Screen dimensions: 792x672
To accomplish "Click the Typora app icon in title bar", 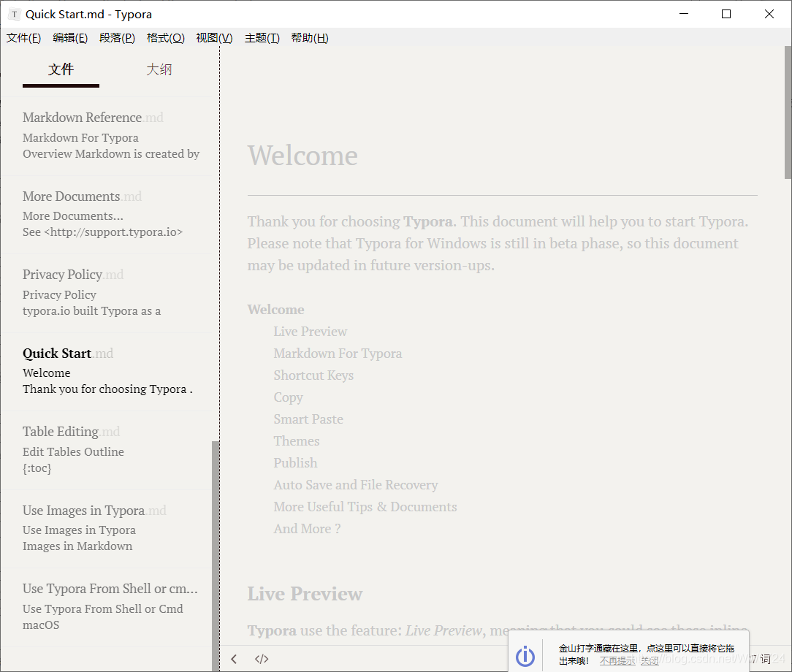I will point(14,14).
